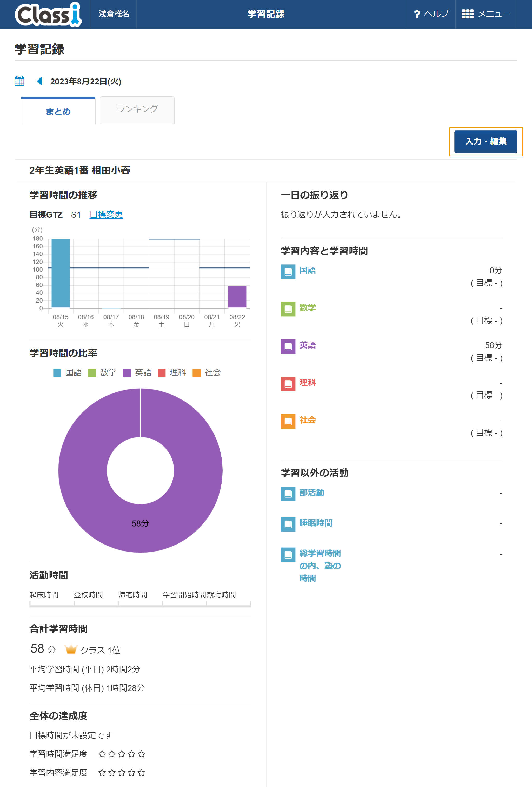Open the 部活動 activity icon
The image size is (532, 787).
pyautogui.click(x=288, y=493)
